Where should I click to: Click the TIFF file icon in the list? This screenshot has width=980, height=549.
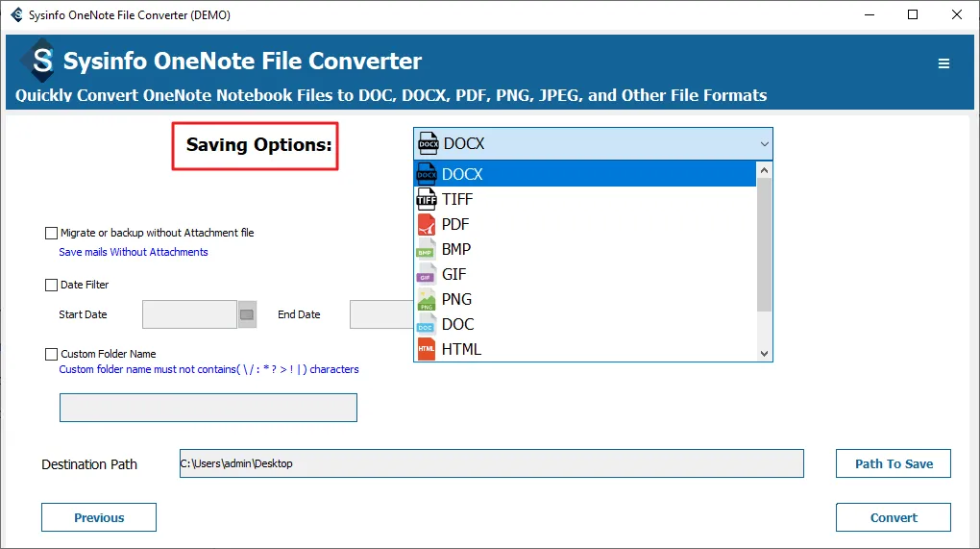coord(427,199)
